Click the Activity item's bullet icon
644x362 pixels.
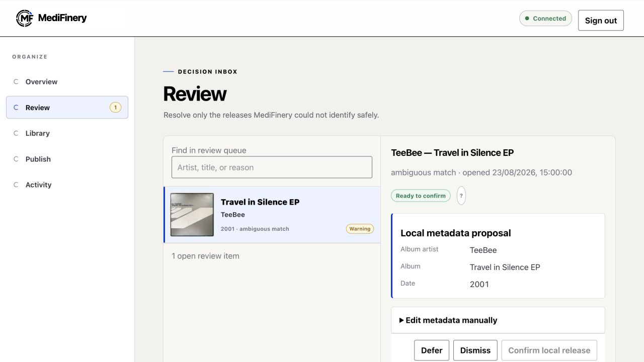pos(16,185)
